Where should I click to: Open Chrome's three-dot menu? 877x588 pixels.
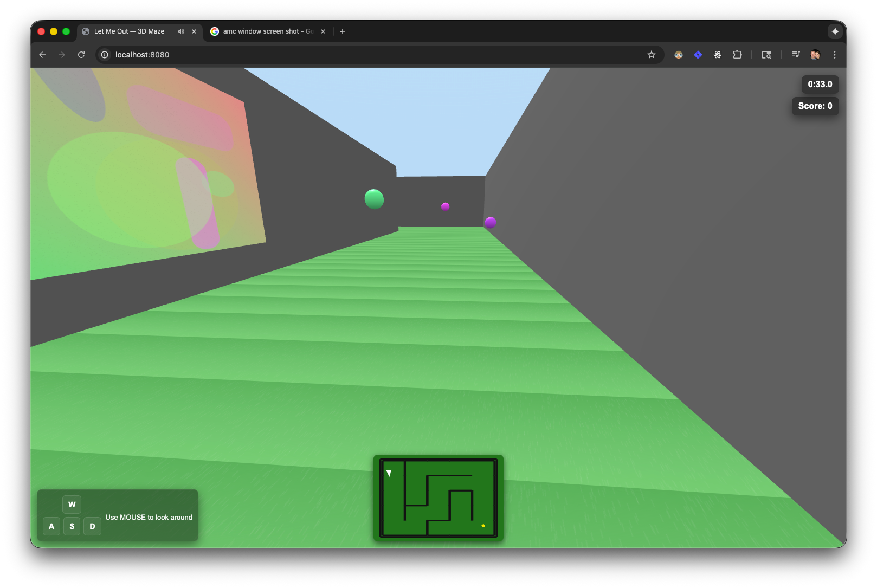pyautogui.click(x=835, y=55)
